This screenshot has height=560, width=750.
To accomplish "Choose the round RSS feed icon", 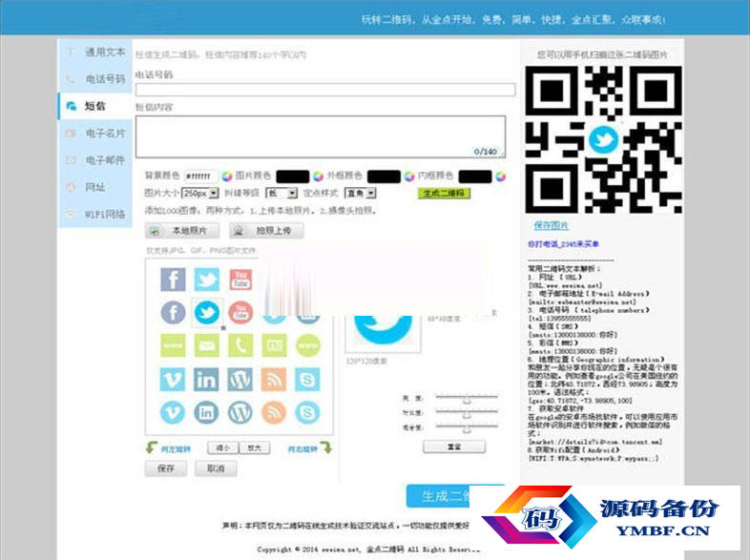I will pyautogui.click(x=274, y=412).
